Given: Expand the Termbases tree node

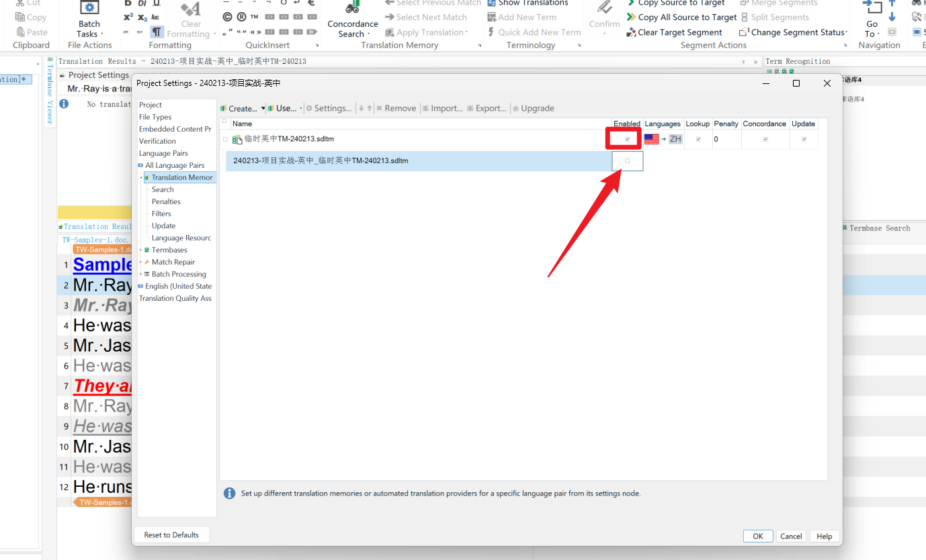Looking at the screenshot, I should tap(141, 250).
